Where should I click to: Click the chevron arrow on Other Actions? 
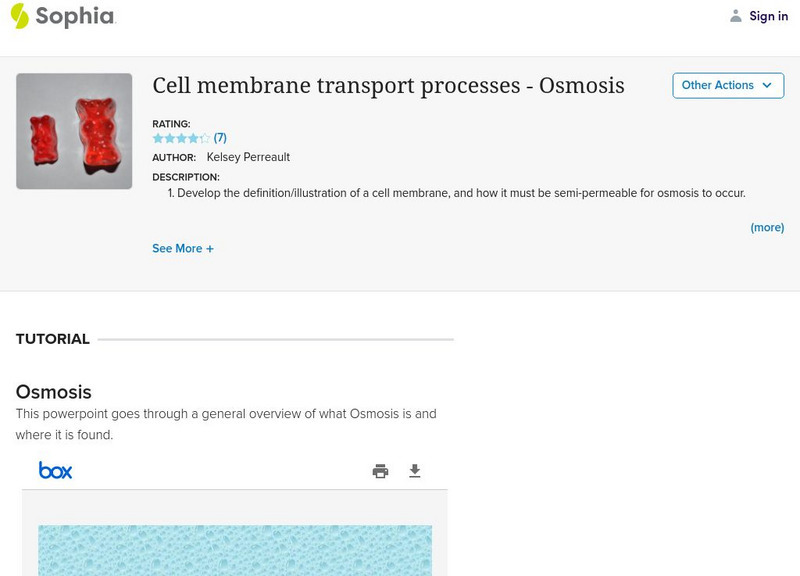click(767, 86)
